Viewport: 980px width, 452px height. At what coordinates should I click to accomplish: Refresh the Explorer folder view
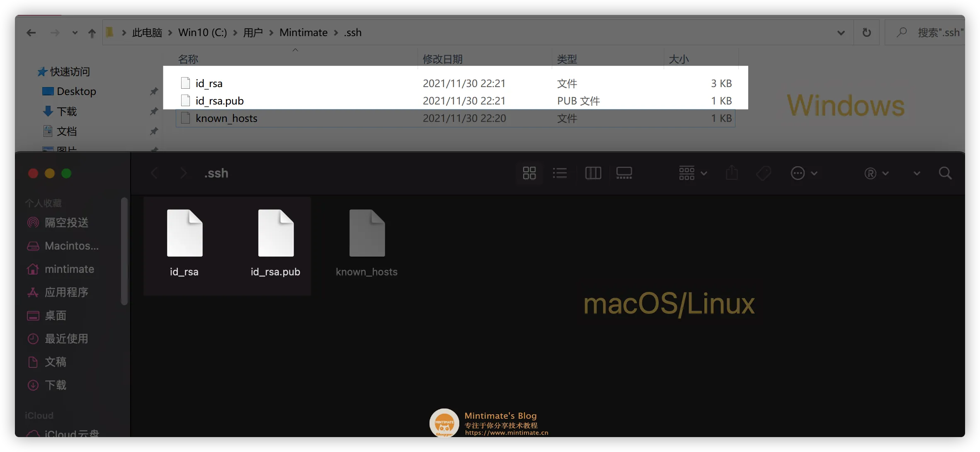tap(866, 32)
